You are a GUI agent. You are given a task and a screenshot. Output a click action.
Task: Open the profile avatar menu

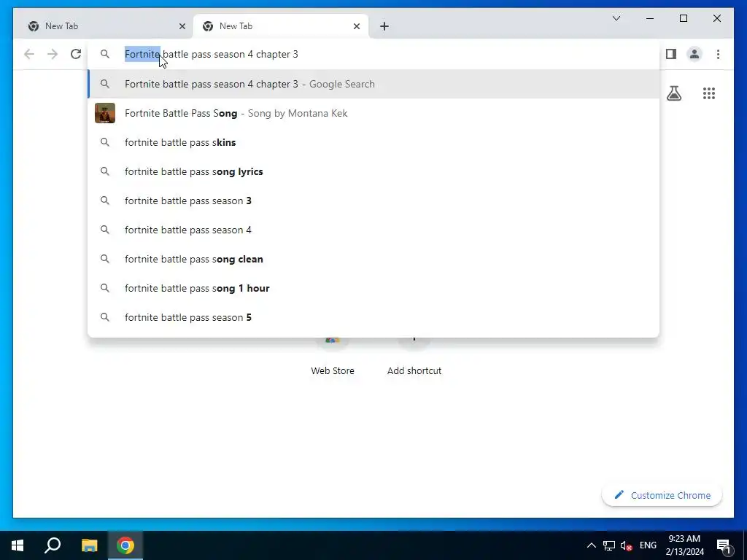694,54
